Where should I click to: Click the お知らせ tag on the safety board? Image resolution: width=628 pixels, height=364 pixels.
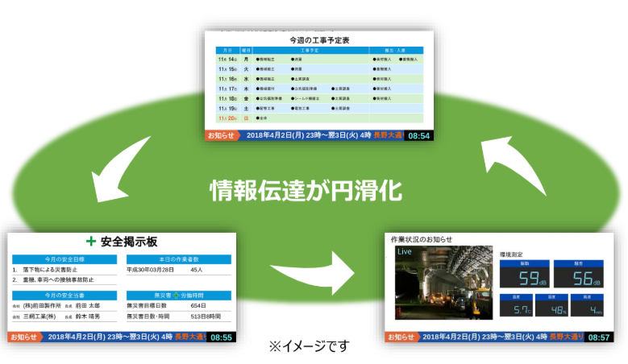click(x=25, y=337)
